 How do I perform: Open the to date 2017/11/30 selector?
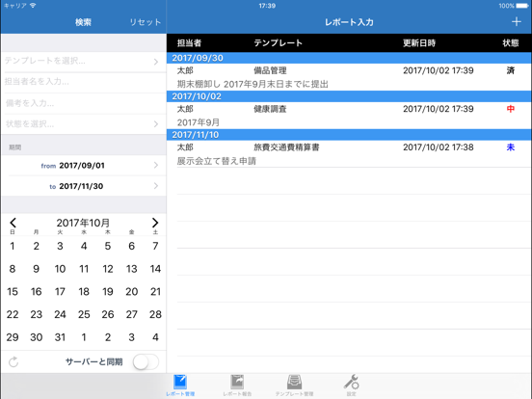point(84,186)
